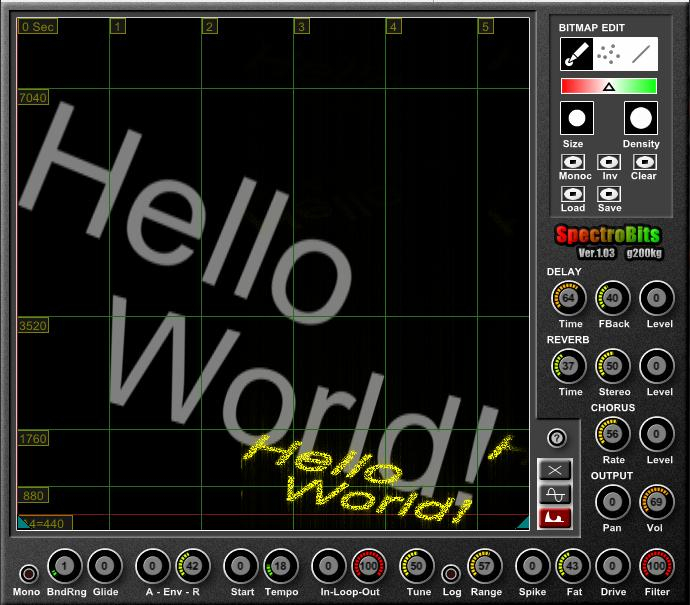Click the Filter knob
The width and height of the screenshot is (690, 605).
pos(657,567)
